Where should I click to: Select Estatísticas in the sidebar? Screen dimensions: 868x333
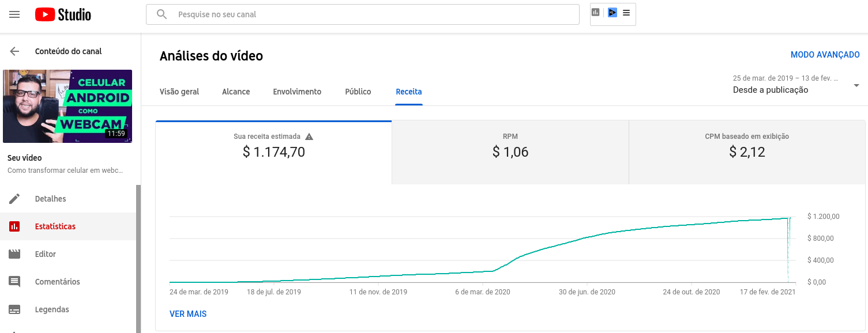(x=68, y=226)
